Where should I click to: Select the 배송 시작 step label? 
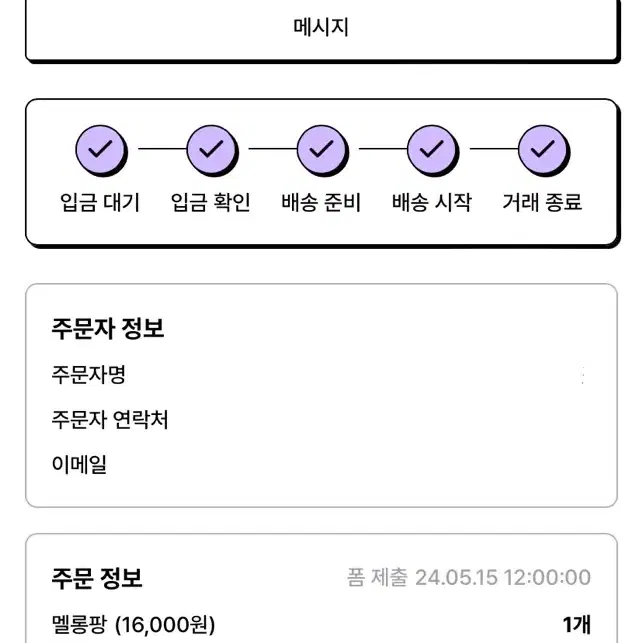[432, 202]
